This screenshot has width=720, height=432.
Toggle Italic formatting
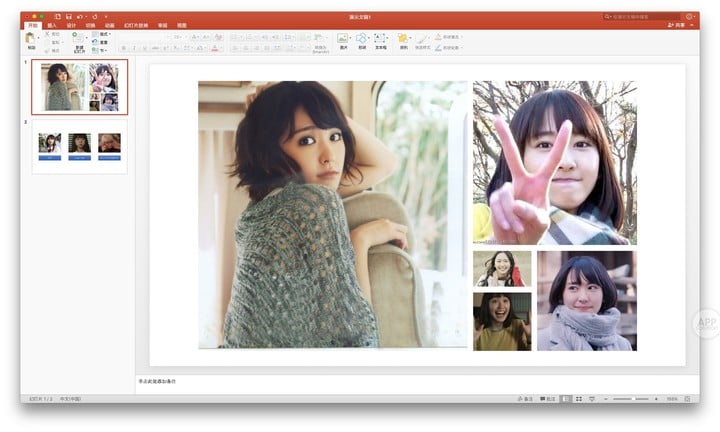coord(134,48)
